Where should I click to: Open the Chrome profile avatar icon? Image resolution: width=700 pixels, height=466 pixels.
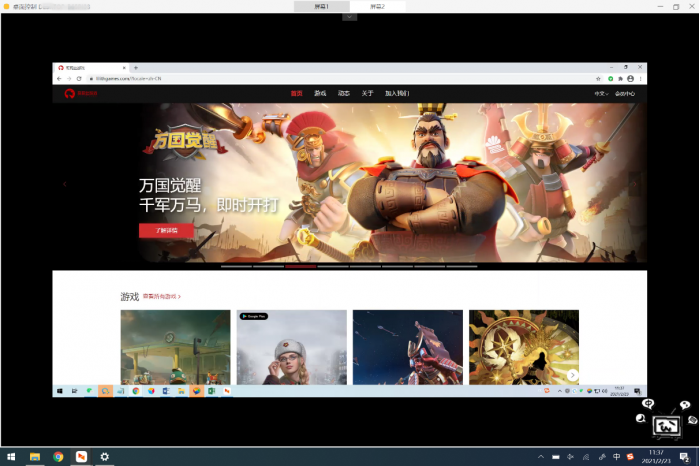coord(630,79)
